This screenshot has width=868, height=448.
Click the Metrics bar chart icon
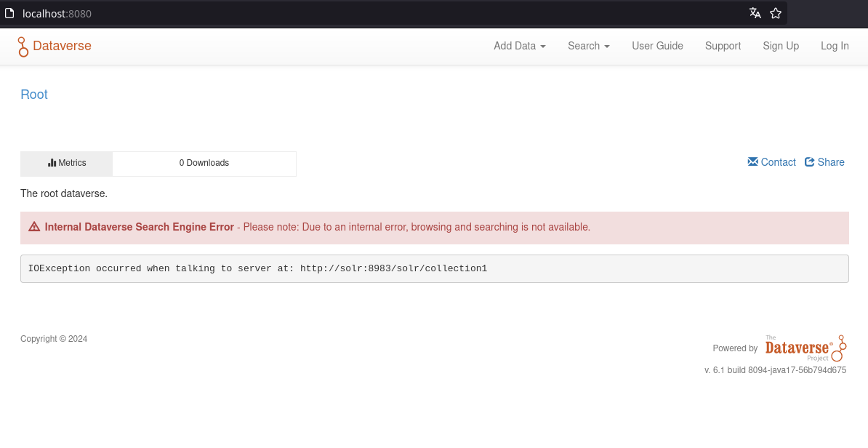point(52,163)
